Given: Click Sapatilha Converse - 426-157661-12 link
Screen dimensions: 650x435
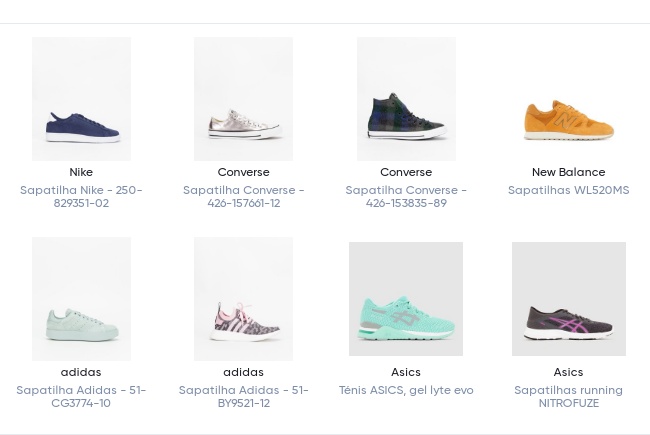Looking at the screenshot, I should click(x=243, y=197).
